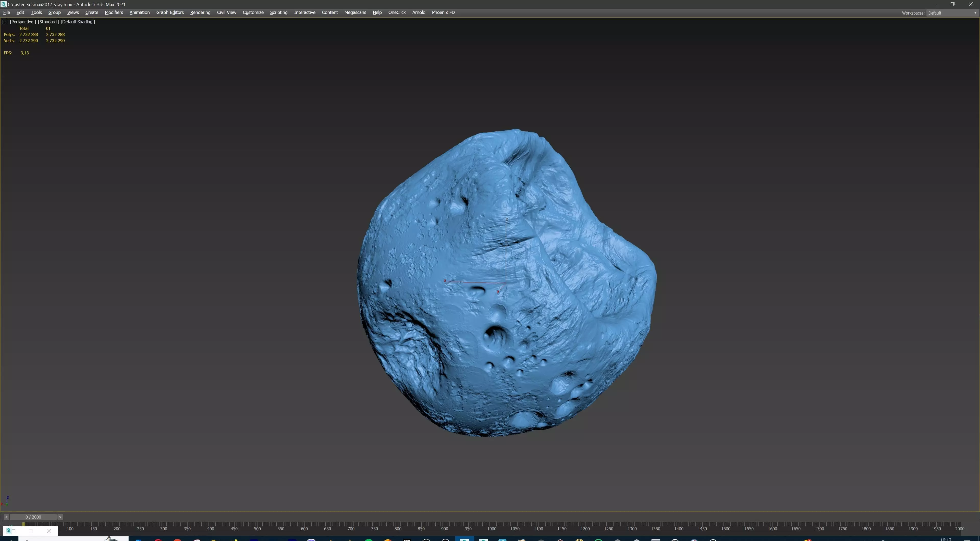
Task: Click the [Standard] viewport quality label
Action: click(x=48, y=22)
